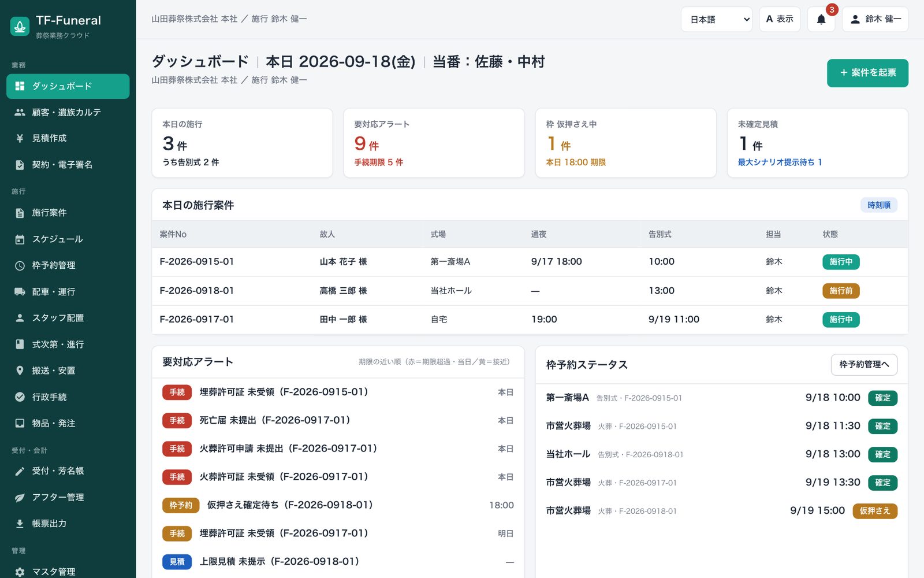Open 第一斎場A reservation row 9/18 10:00

721,398
